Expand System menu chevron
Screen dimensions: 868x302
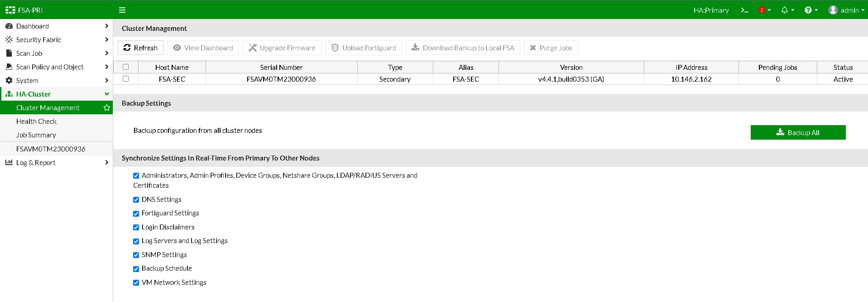107,80
